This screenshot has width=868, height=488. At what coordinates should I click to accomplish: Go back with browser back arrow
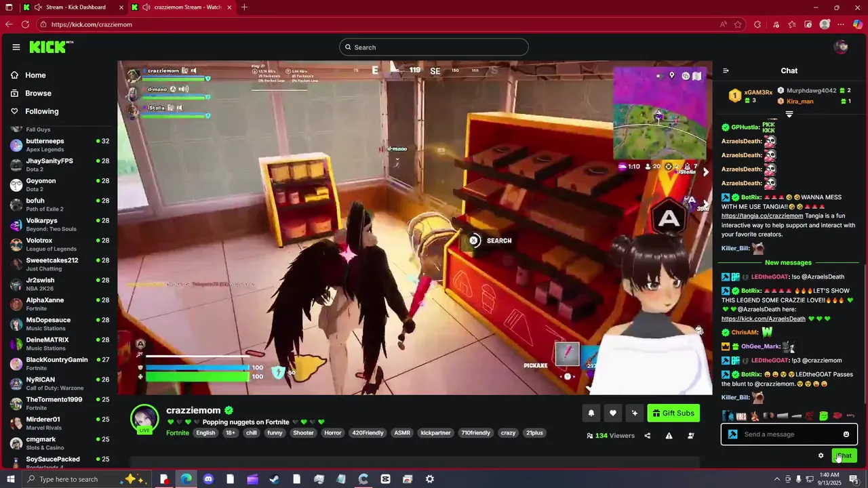point(9,24)
